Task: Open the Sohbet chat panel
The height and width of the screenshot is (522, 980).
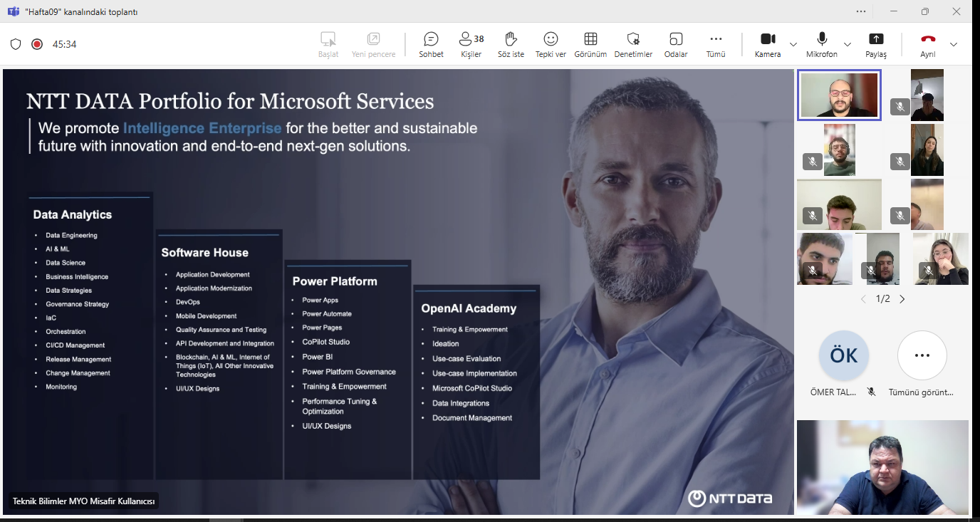Action: [x=431, y=44]
